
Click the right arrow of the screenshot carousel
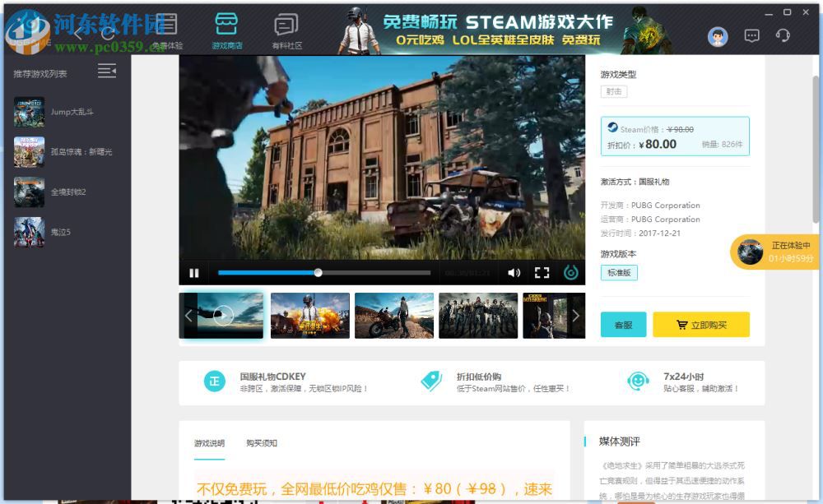pos(576,315)
